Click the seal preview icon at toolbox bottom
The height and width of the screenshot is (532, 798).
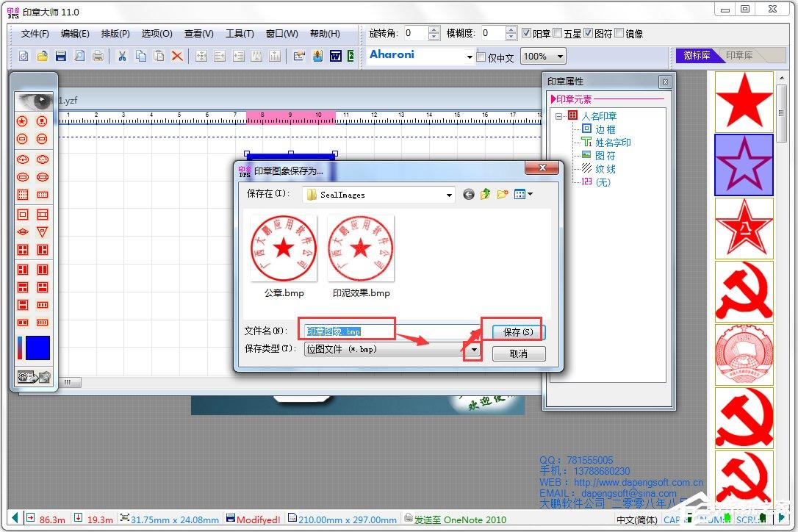34,377
